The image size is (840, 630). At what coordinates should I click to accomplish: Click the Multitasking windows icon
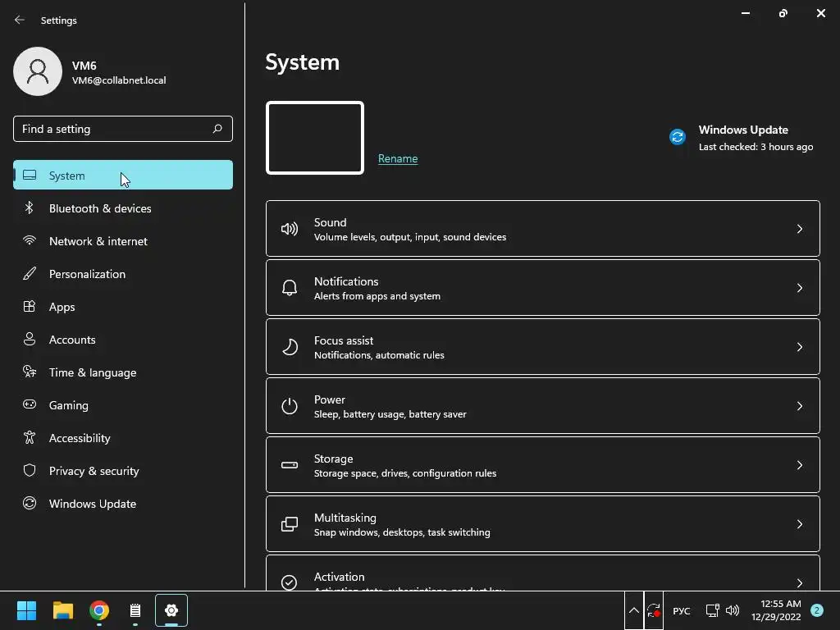click(x=290, y=524)
